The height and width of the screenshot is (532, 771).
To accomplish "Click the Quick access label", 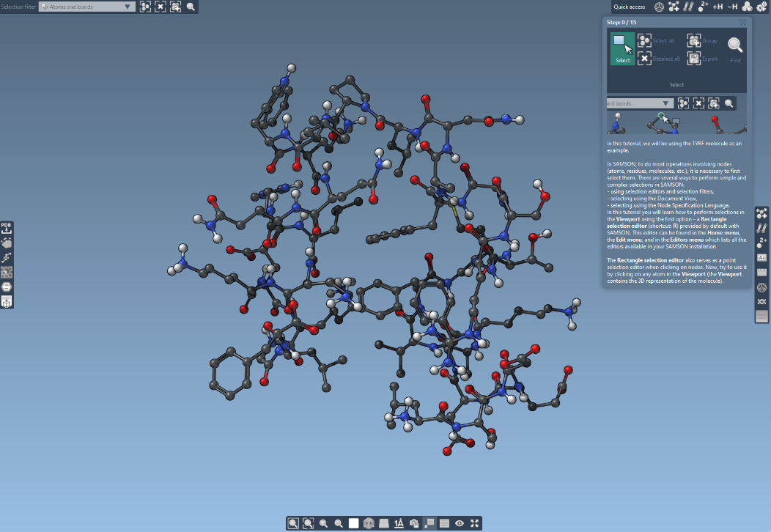I will coord(630,7).
